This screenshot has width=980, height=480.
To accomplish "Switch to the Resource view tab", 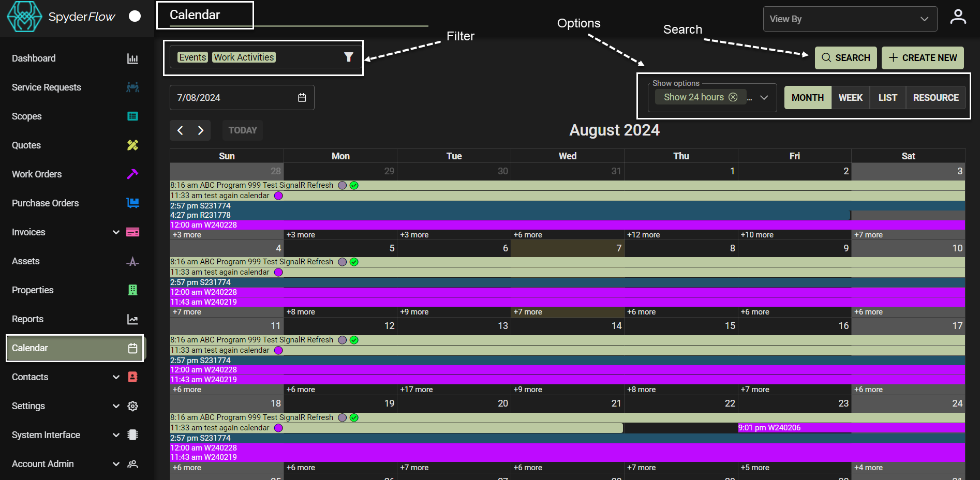I will (936, 98).
